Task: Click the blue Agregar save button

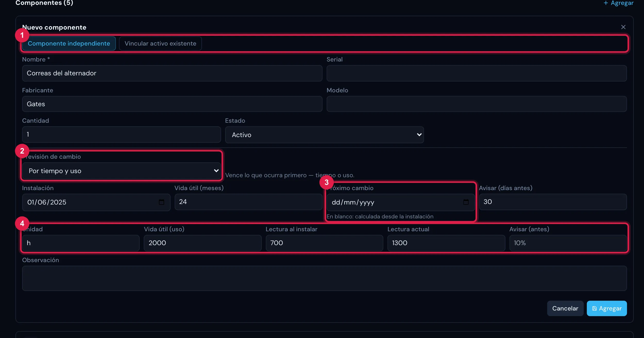Action: pyautogui.click(x=607, y=308)
